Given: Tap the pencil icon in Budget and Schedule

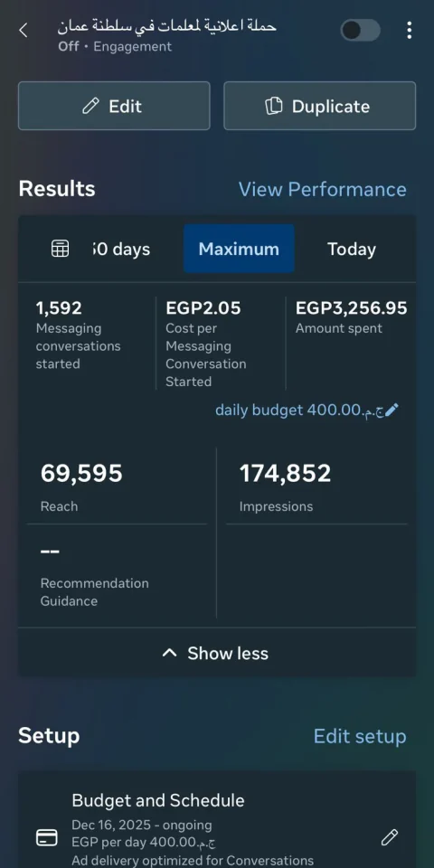Looking at the screenshot, I should click(x=390, y=837).
